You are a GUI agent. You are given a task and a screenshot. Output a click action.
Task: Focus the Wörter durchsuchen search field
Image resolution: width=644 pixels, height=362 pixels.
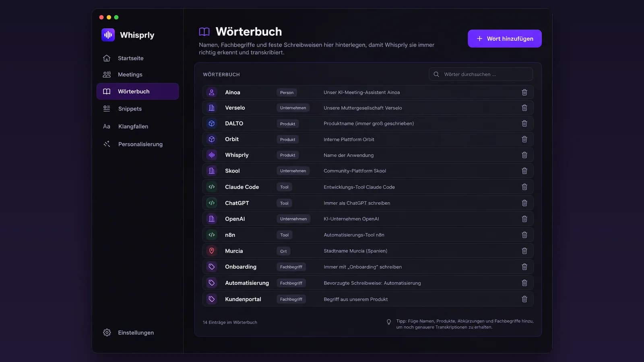tap(481, 74)
